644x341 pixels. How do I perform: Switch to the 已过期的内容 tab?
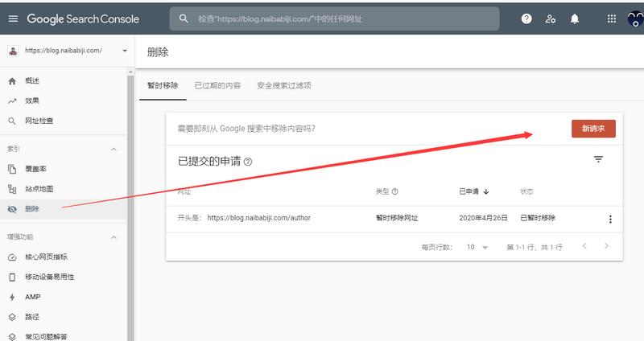pos(217,85)
